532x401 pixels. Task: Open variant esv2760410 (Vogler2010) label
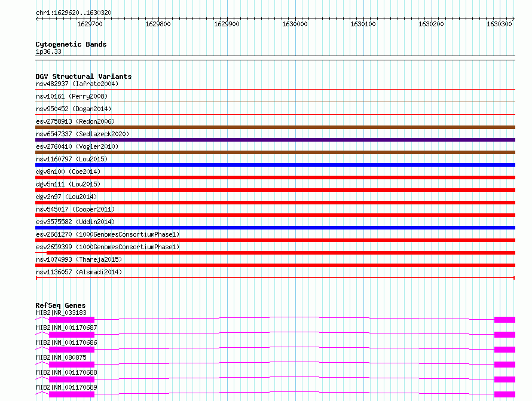point(77,146)
